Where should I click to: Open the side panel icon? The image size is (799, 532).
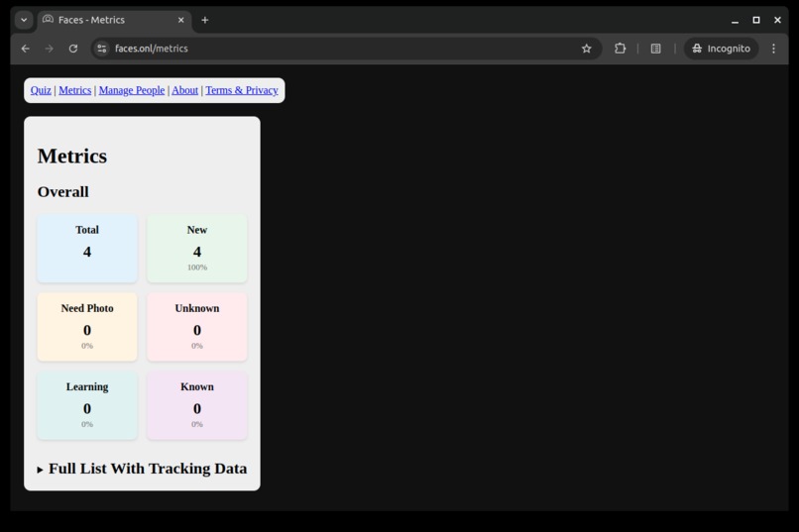click(656, 49)
